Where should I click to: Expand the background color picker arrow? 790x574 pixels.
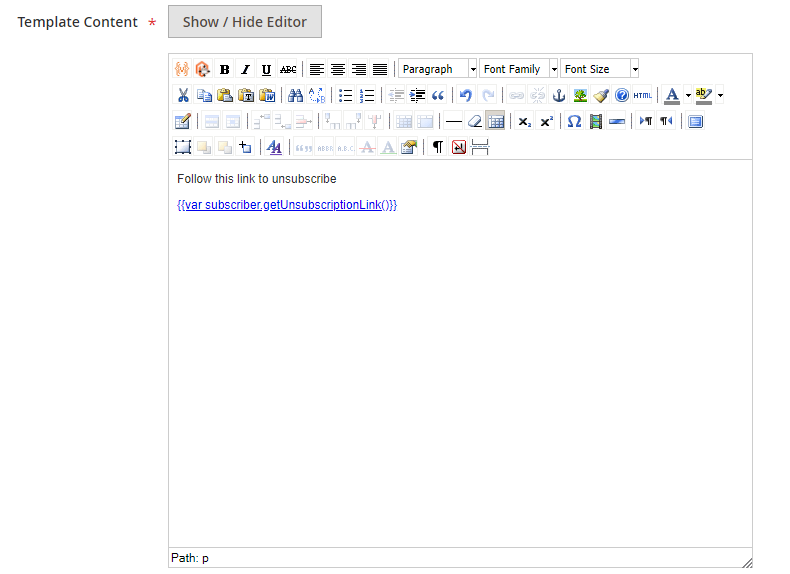(720, 95)
